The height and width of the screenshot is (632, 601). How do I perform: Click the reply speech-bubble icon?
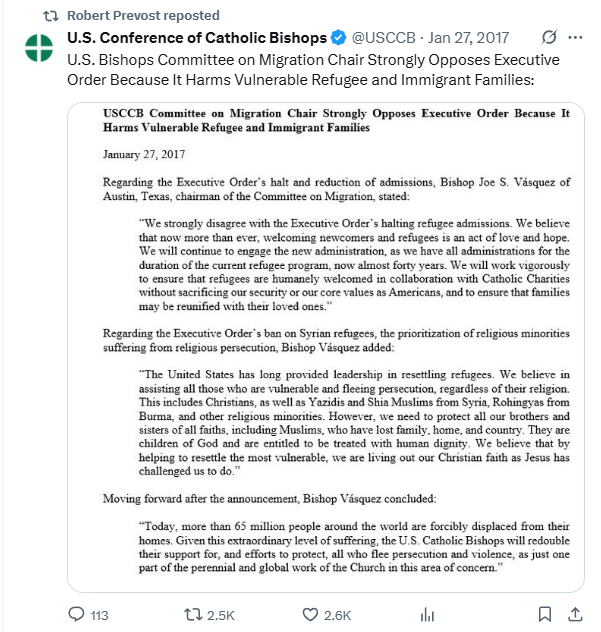pyautogui.click(x=76, y=615)
